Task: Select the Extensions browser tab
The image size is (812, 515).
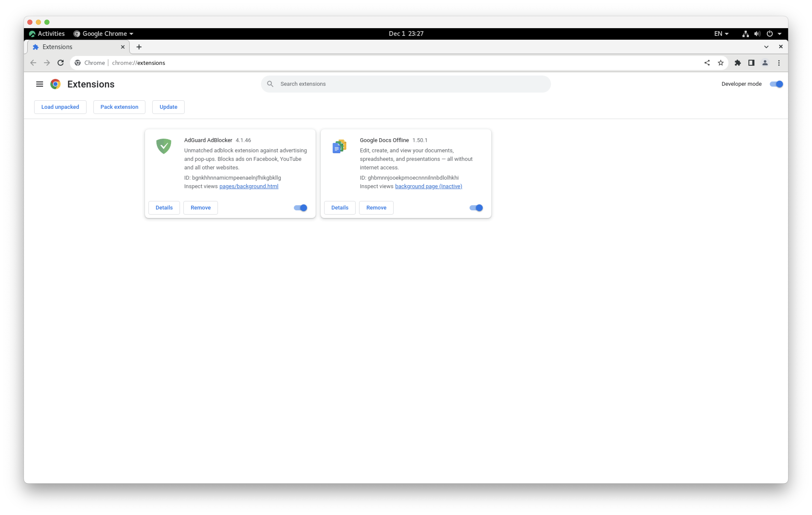Action: pos(78,47)
